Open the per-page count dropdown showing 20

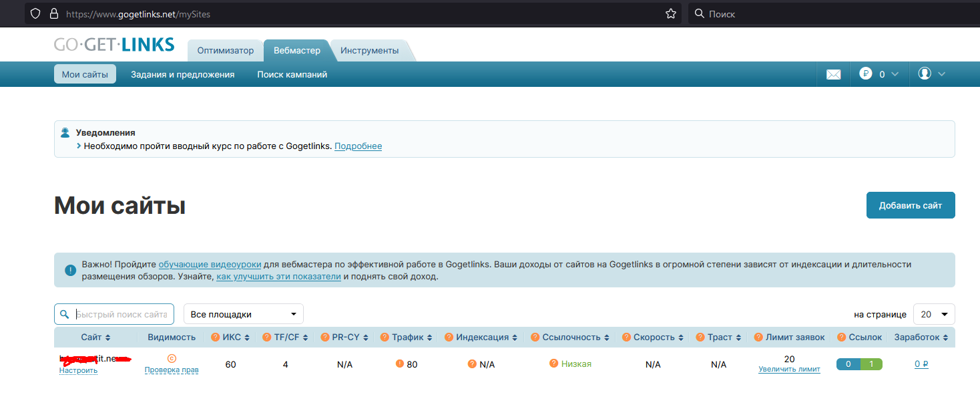coord(934,314)
